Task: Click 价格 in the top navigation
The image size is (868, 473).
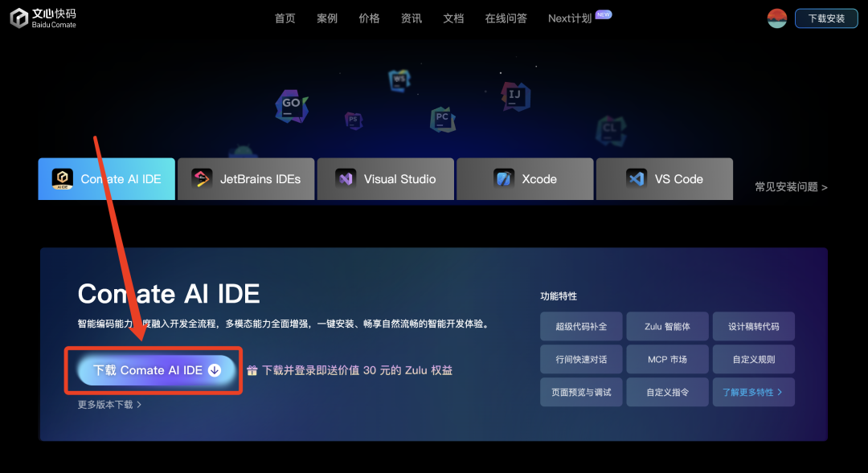Action: click(x=369, y=18)
